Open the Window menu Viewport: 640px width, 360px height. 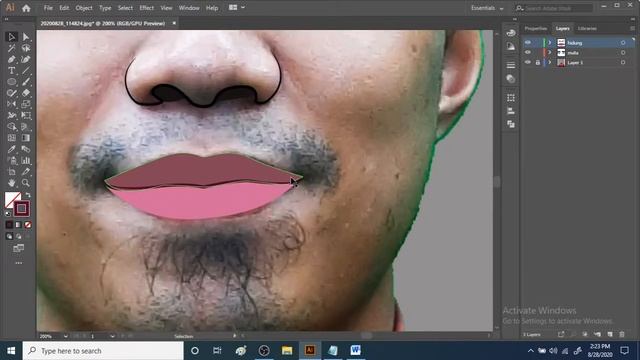click(189, 8)
